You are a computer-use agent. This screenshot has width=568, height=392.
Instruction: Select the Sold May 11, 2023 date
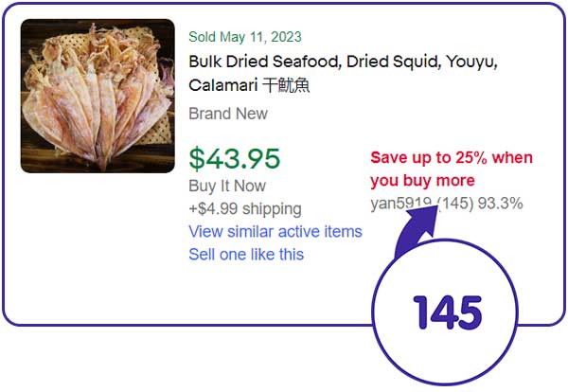point(245,37)
